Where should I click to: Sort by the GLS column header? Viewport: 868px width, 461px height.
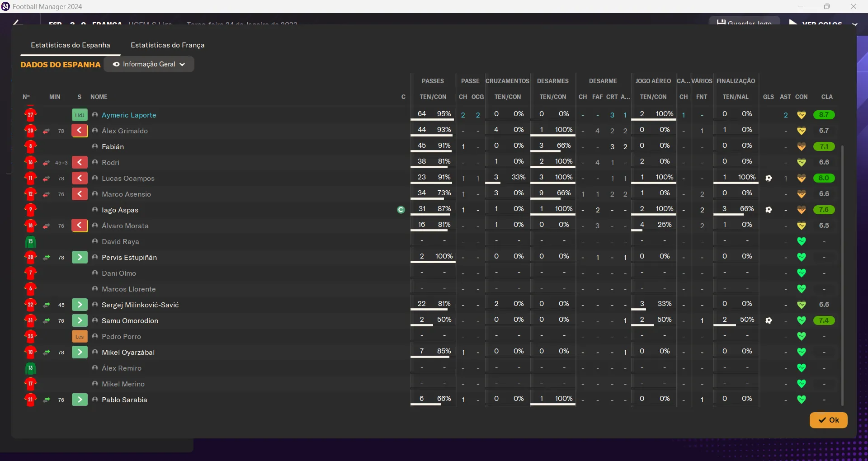coord(769,97)
